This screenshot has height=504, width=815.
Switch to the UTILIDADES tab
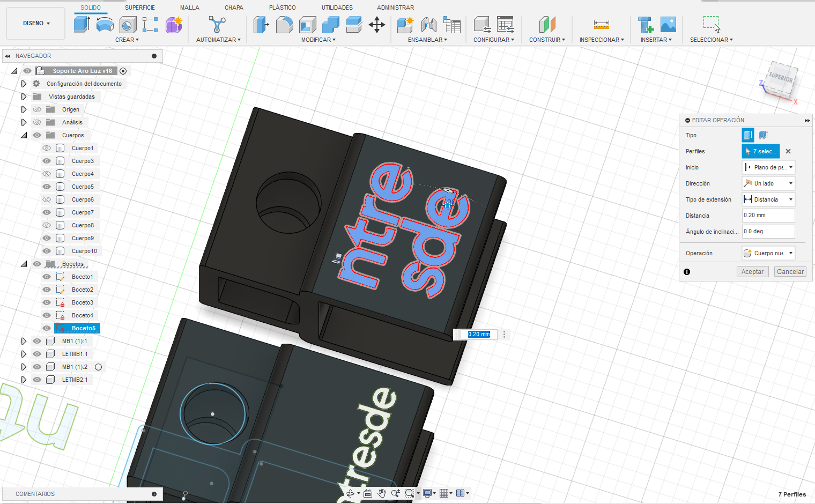[337, 8]
